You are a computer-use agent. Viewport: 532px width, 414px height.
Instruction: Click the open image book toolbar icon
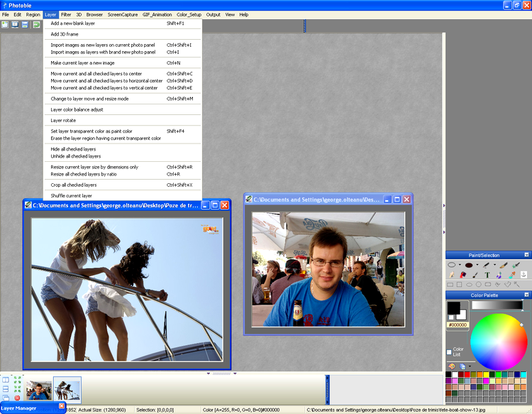[x=15, y=24]
